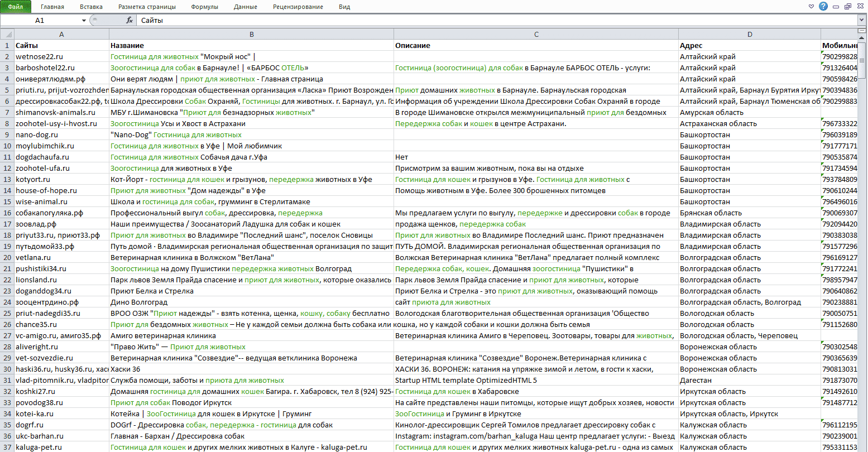Click cell barboshotel22.ru
This screenshot has width=868, height=452.
(61, 68)
